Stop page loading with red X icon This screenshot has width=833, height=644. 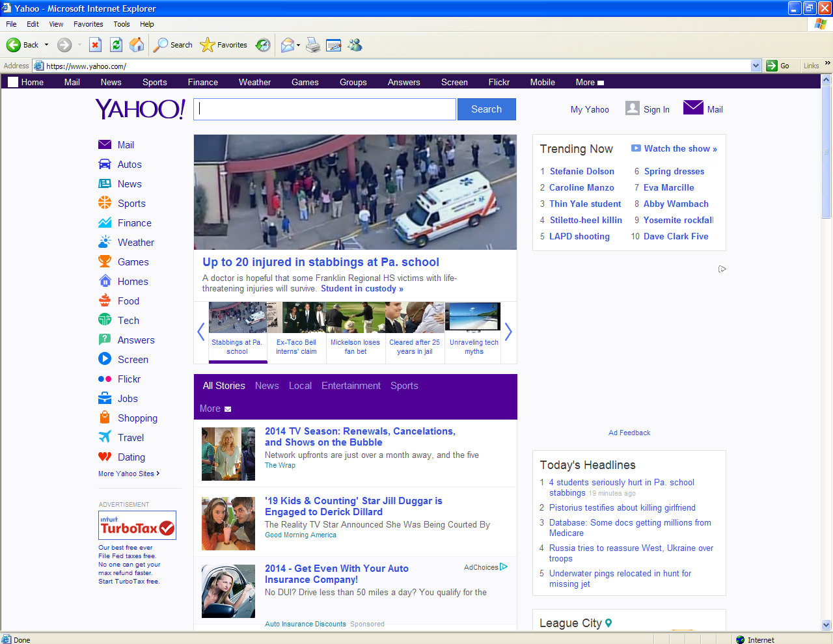click(x=95, y=45)
